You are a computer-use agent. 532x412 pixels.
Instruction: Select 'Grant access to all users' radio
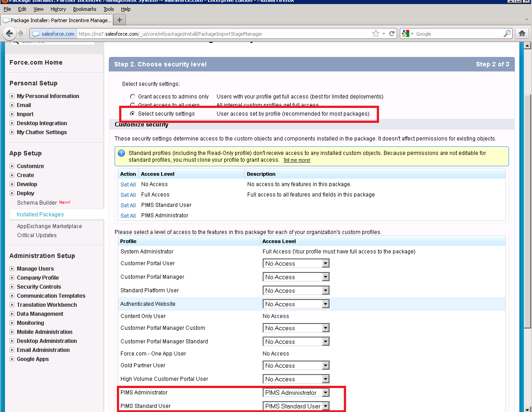132,105
